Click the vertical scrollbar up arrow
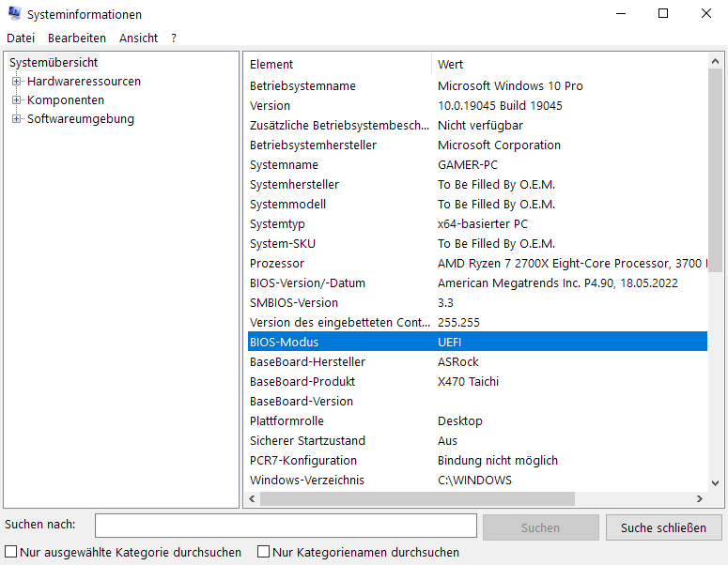 715,61
